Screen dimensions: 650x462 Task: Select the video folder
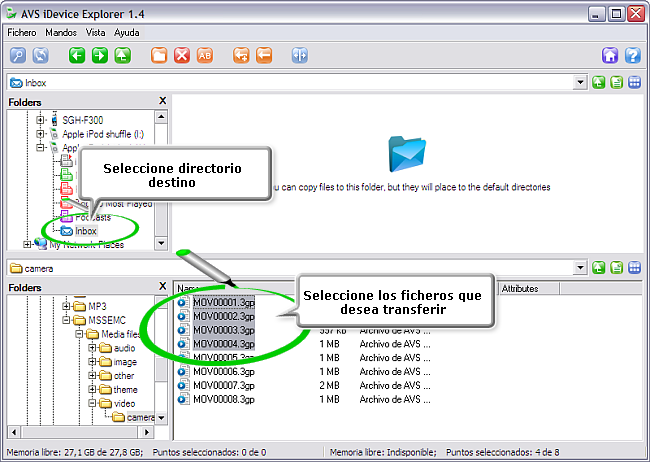click(124, 403)
